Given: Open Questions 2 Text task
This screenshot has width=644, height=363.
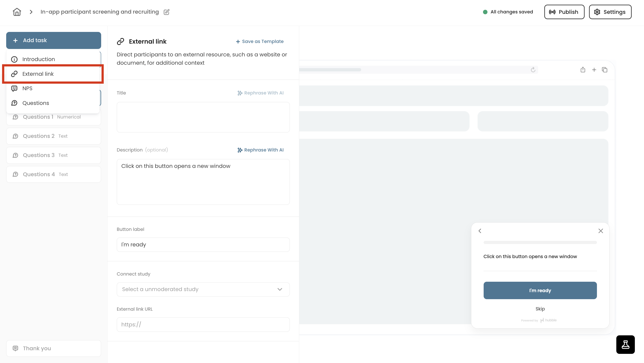Looking at the screenshot, I should tap(53, 136).
